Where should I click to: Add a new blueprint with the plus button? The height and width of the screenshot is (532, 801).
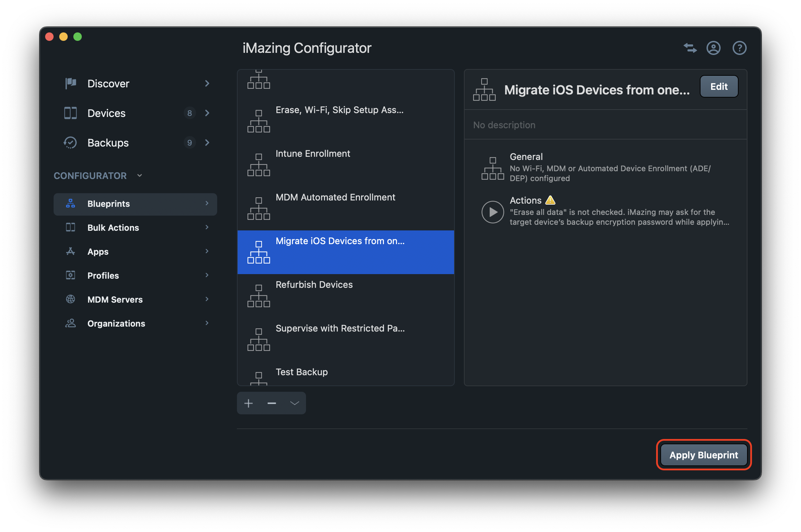click(x=248, y=403)
